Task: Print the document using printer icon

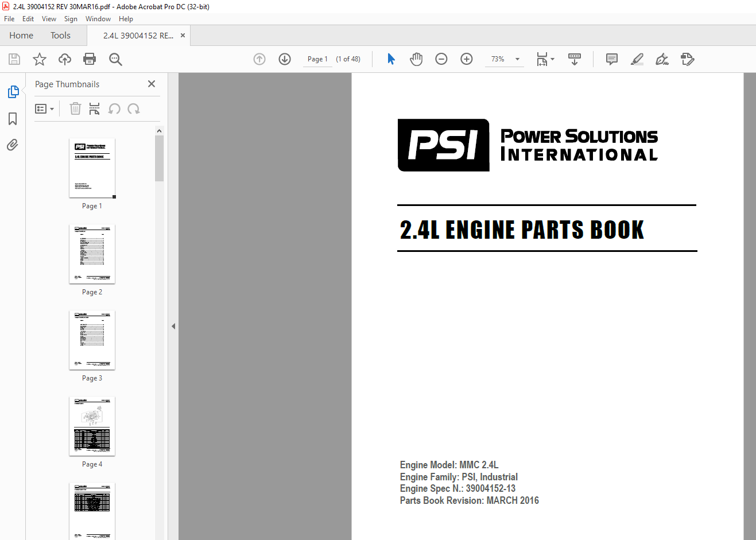Action: tap(90, 59)
